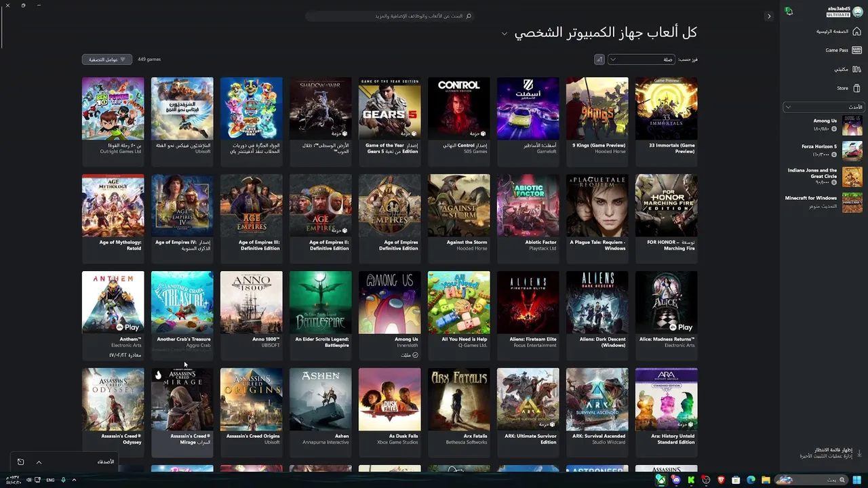Open Abiotic Factor game tile
This screenshot has width=868, height=488.
click(x=528, y=218)
